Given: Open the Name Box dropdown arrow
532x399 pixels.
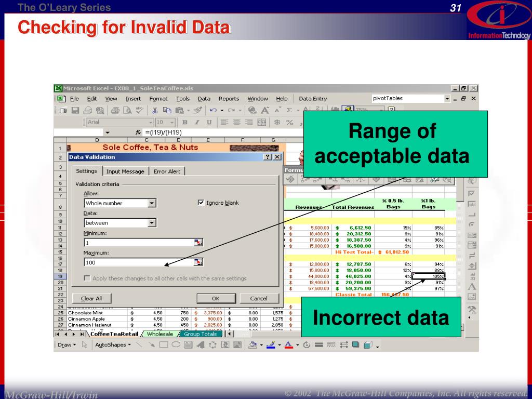Looking at the screenshot, I should (107, 132).
